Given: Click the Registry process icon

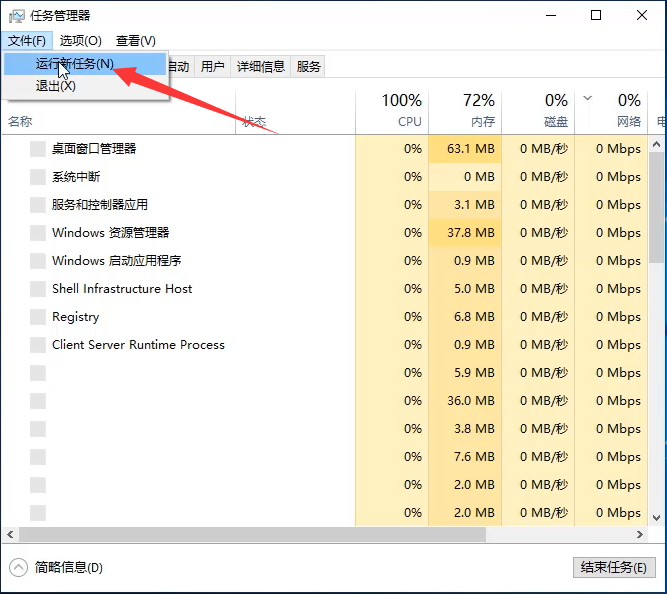Looking at the screenshot, I should (x=38, y=317).
